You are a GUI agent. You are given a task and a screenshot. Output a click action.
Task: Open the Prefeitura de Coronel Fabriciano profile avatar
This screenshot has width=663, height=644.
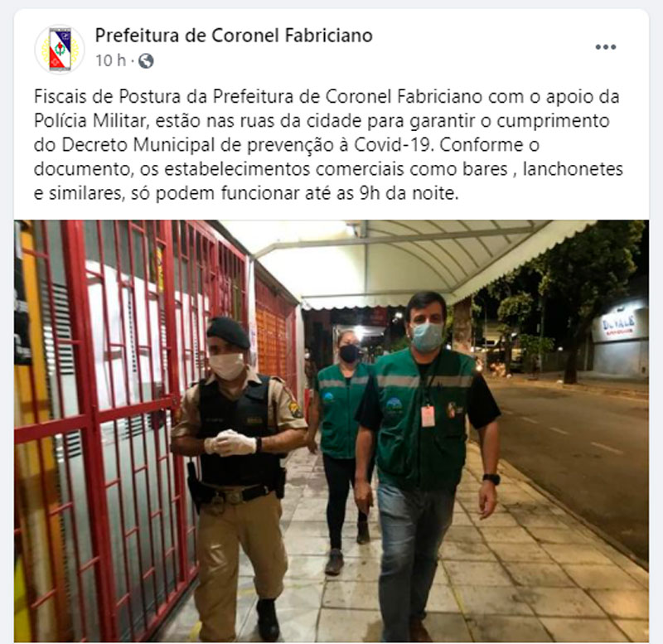60,49
